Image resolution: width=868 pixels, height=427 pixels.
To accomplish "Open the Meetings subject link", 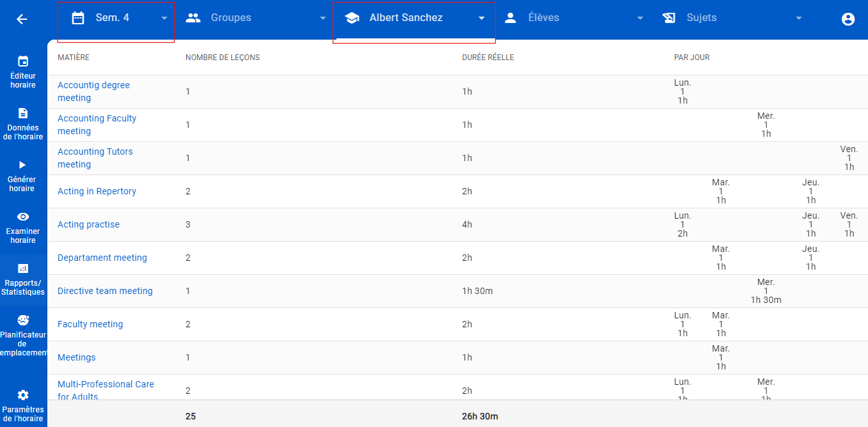I will (76, 357).
